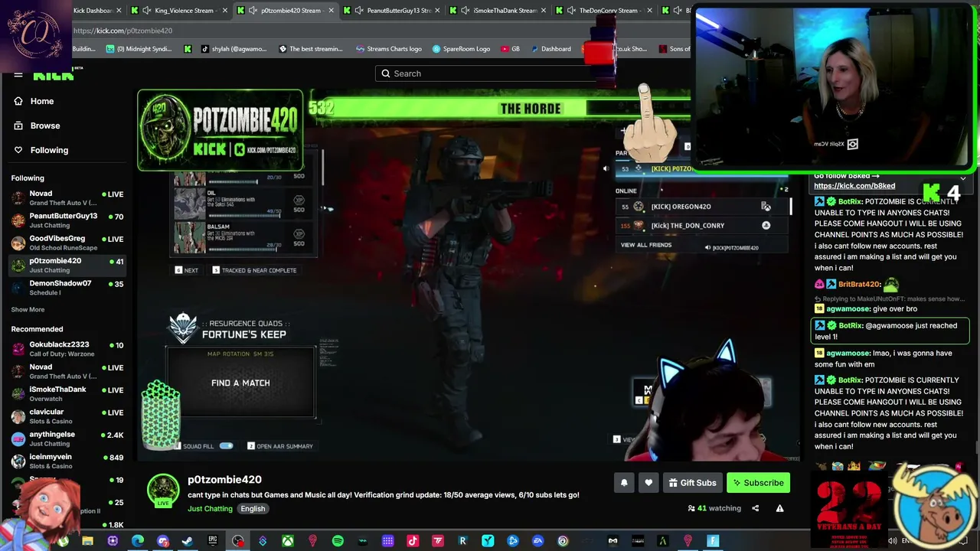Unmute the iSmokeThaDank Stream tab
This screenshot has width=980, height=551.
click(x=466, y=11)
